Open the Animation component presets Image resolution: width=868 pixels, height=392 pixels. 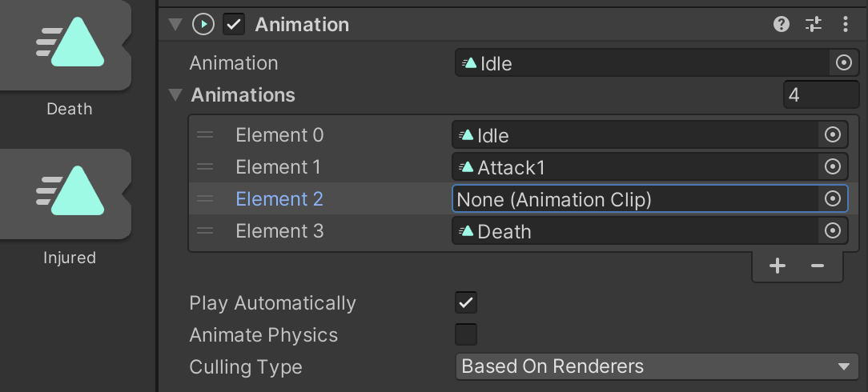coord(814,25)
